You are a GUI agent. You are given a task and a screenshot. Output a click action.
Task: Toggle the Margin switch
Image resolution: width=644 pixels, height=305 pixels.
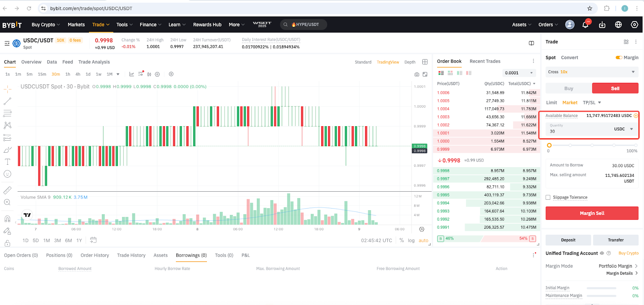[619, 57]
